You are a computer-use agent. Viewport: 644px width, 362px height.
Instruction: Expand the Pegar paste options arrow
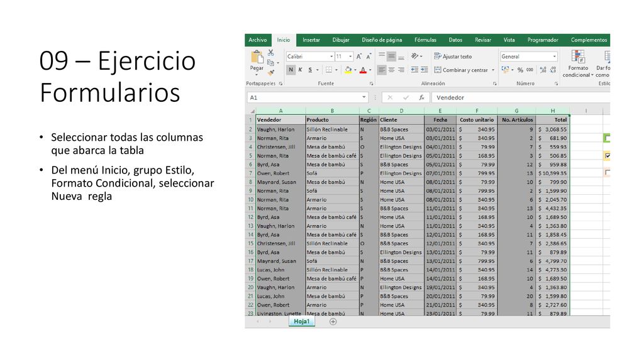click(257, 75)
